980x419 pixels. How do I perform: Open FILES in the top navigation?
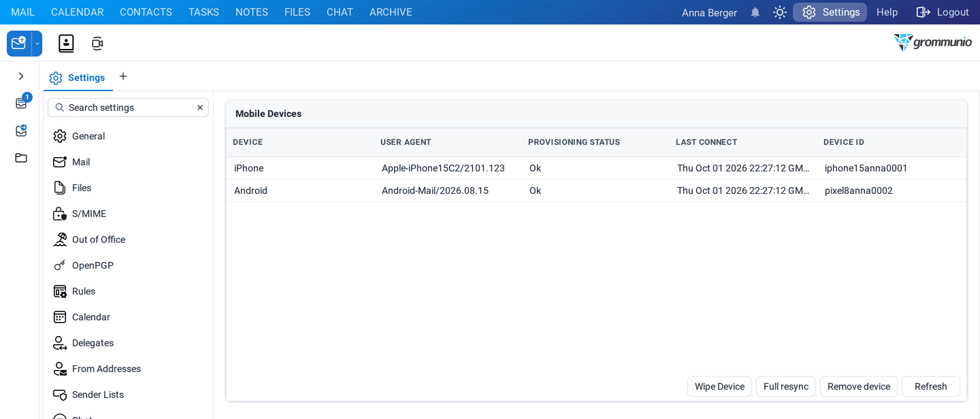point(297,12)
